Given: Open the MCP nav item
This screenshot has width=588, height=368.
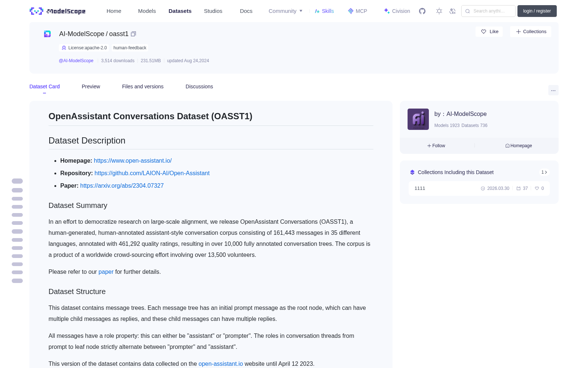Looking at the screenshot, I should tap(357, 11).
